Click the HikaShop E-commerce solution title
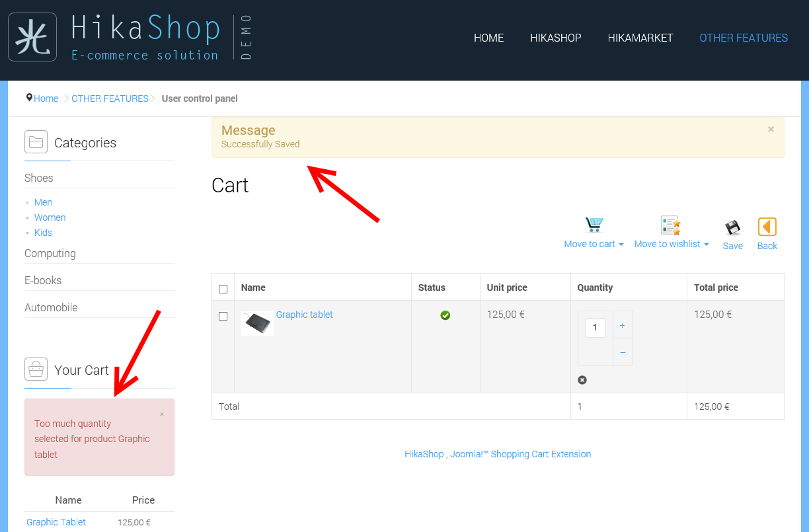809x532 pixels. 145,38
